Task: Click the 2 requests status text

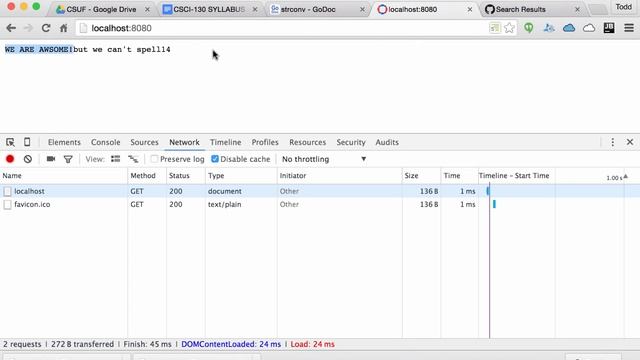Action: (22, 344)
